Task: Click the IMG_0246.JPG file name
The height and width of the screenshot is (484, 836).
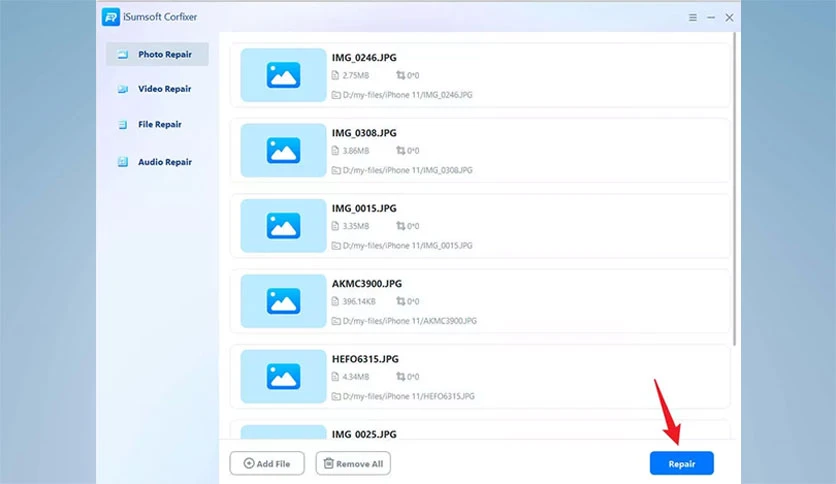Action: 364,58
